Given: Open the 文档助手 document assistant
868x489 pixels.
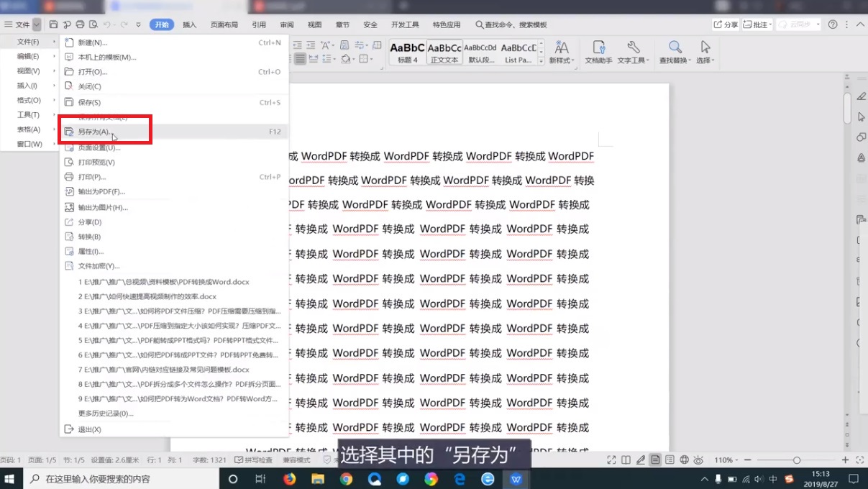Looking at the screenshot, I should 598,52.
